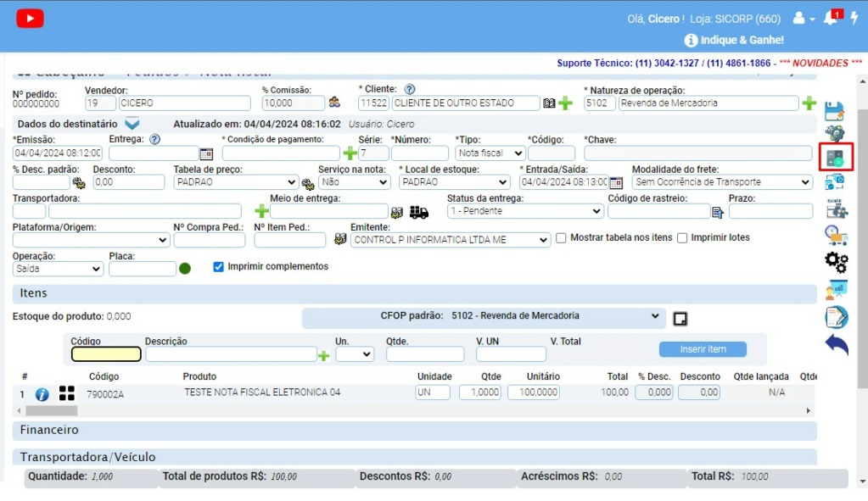Select the DANFE printer icon in the sidebar

click(x=836, y=208)
